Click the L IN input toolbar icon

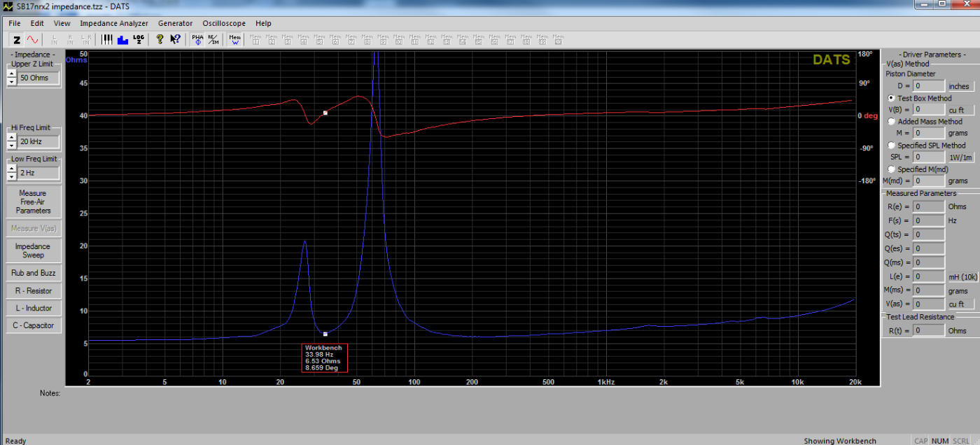[x=54, y=40]
